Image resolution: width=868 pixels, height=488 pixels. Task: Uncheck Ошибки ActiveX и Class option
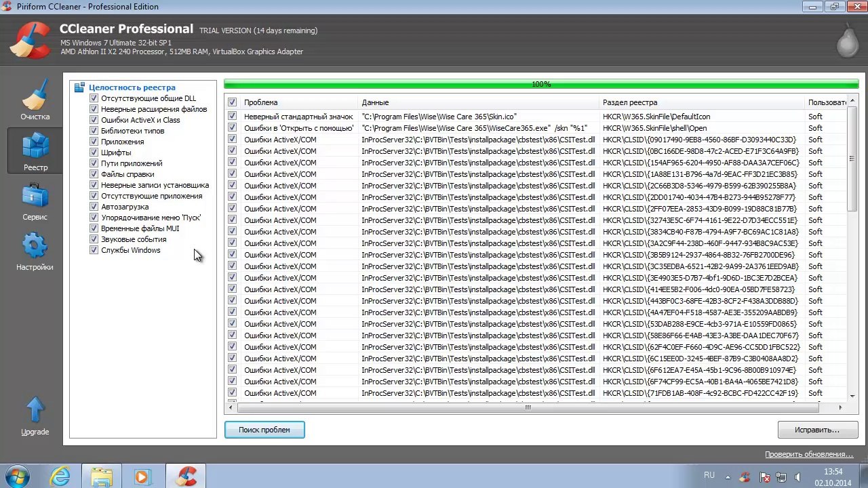click(94, 120)
